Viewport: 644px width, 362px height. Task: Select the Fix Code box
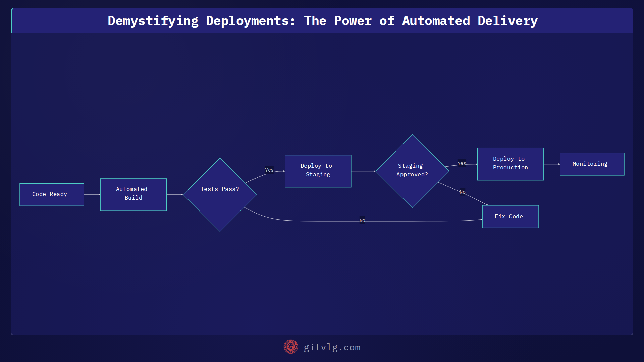[510, 217]
